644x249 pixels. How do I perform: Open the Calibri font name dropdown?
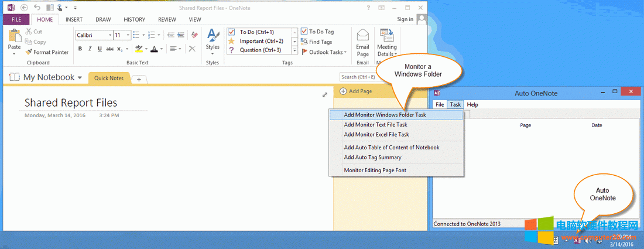click(109, 35)
